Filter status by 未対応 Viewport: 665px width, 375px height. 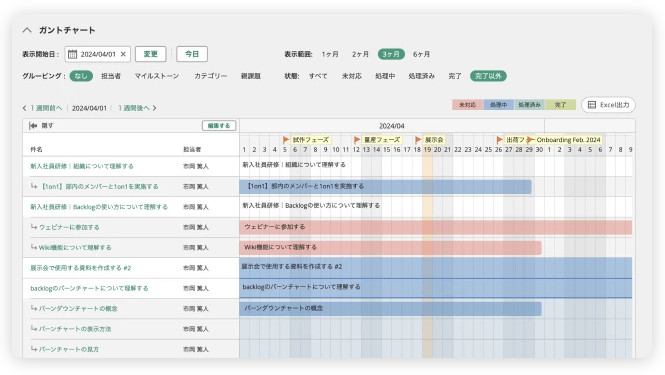352,76
